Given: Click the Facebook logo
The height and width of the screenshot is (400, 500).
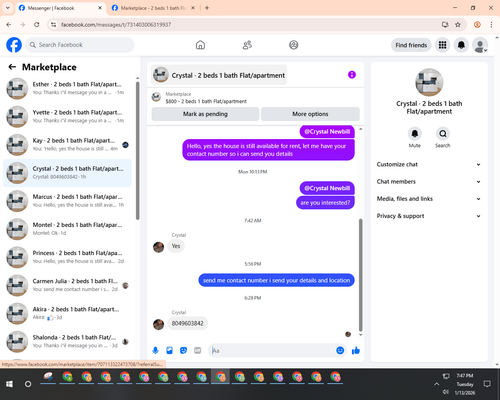Looking at the screenshot, I should coord(14,45).
